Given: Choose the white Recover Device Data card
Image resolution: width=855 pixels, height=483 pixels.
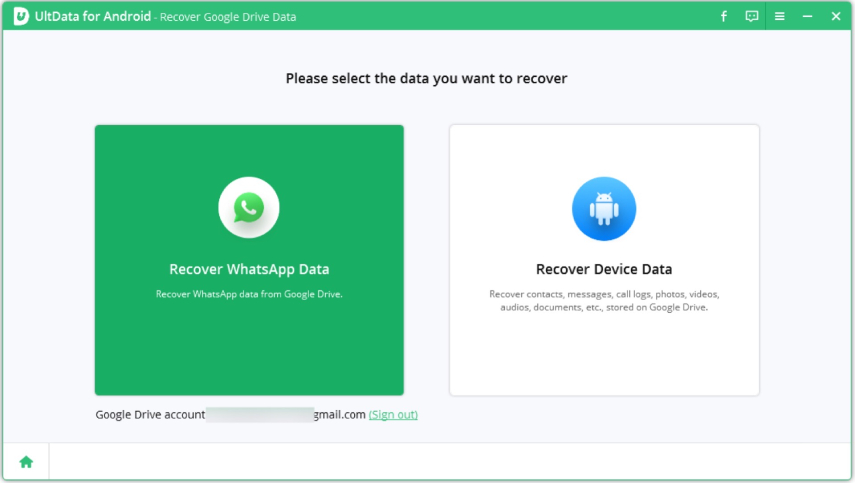Looking at the screenshot, I should (604, 350).
